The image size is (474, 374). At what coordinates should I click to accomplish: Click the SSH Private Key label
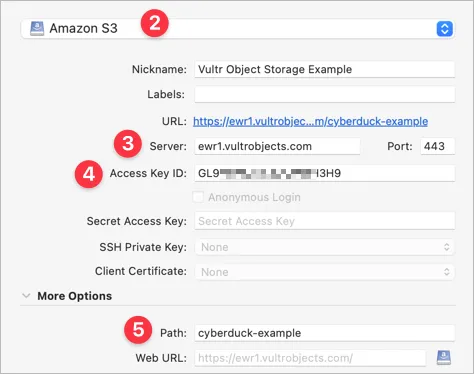(143, 247)
